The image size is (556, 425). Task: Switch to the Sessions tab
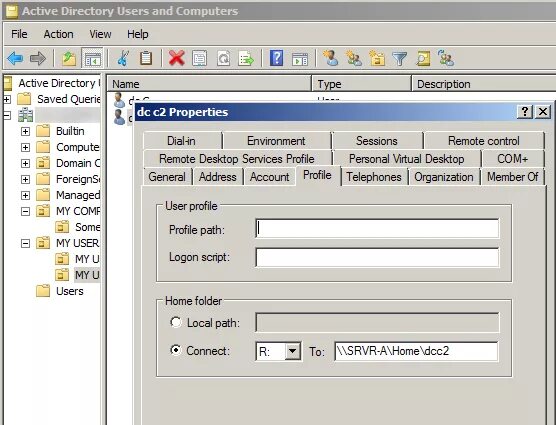click(x=377, y=141)
